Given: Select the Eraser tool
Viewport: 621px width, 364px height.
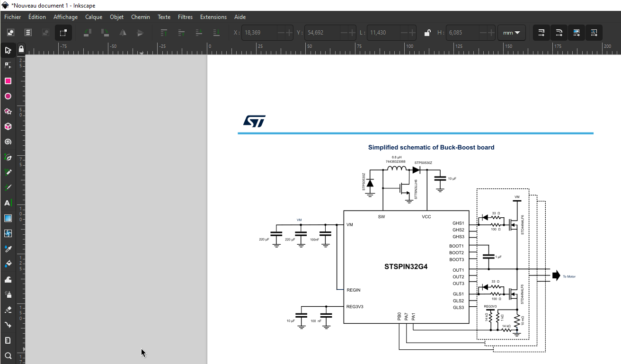Looking at the screenshot, I should point(8,310).
